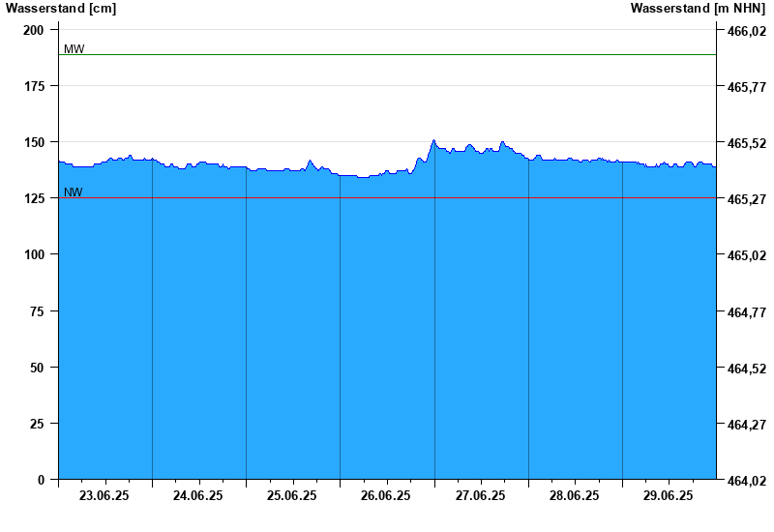Click the 464,02 label on the right axis
The image size is (774, 532).
(x=746, y=481)
